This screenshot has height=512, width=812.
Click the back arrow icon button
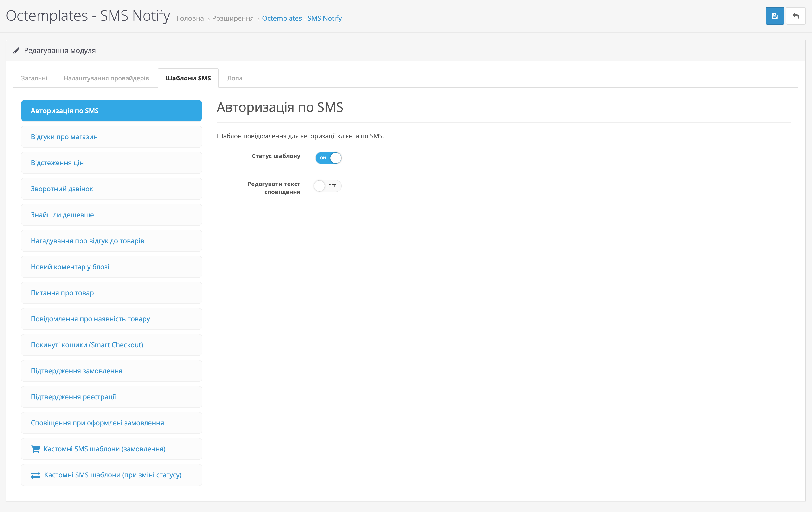795,16
